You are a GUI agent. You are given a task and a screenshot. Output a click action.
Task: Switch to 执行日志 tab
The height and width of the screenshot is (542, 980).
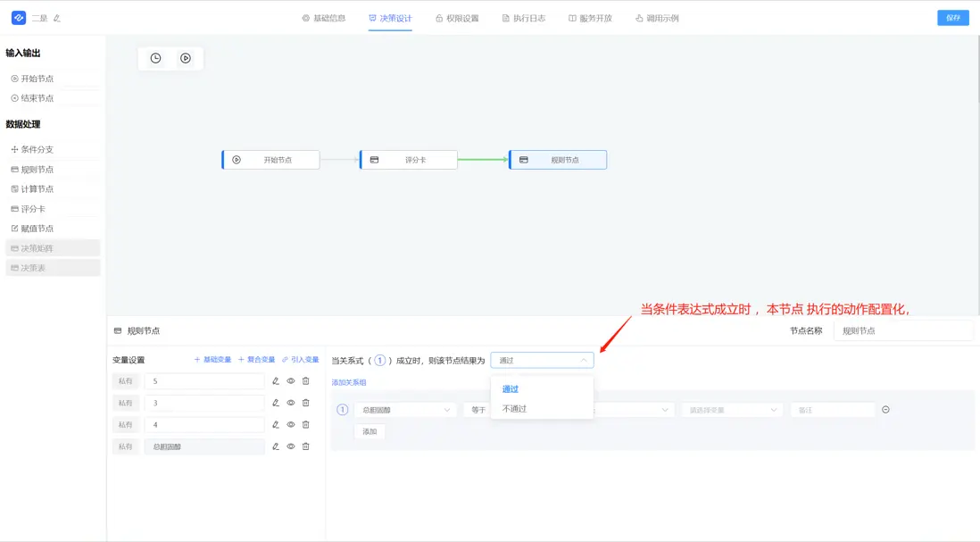(x=524, y=18)
